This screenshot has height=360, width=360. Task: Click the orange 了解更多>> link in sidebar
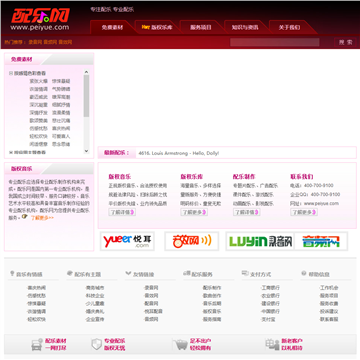point(42,218)
